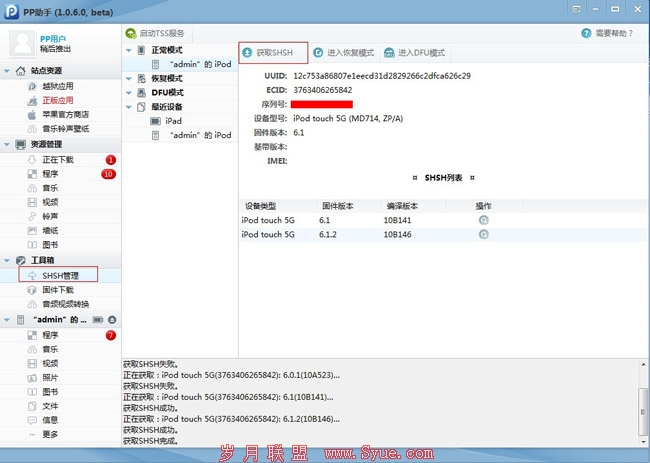Click PP用户 account name
650x463 pixels.
coord(53,39)
